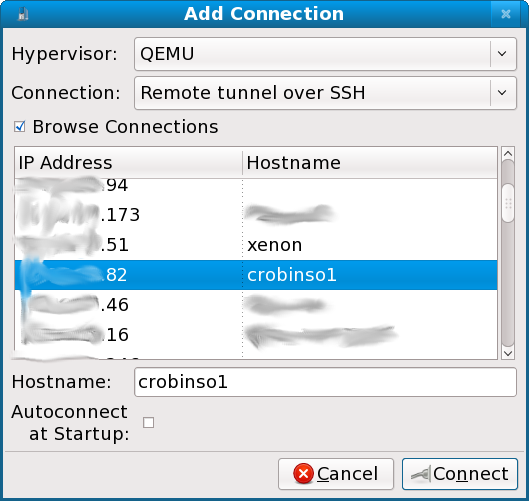Sort by IP Address column header

(128, 163)
